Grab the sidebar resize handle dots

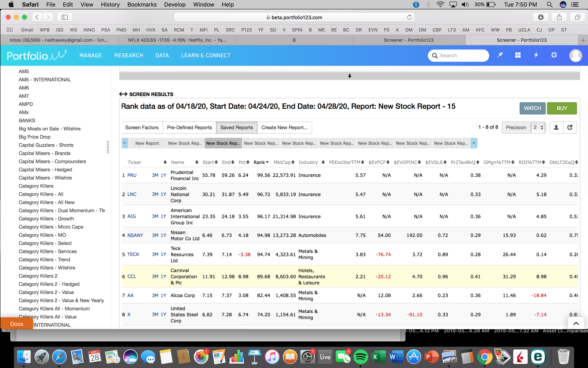[x=108, y=147]
